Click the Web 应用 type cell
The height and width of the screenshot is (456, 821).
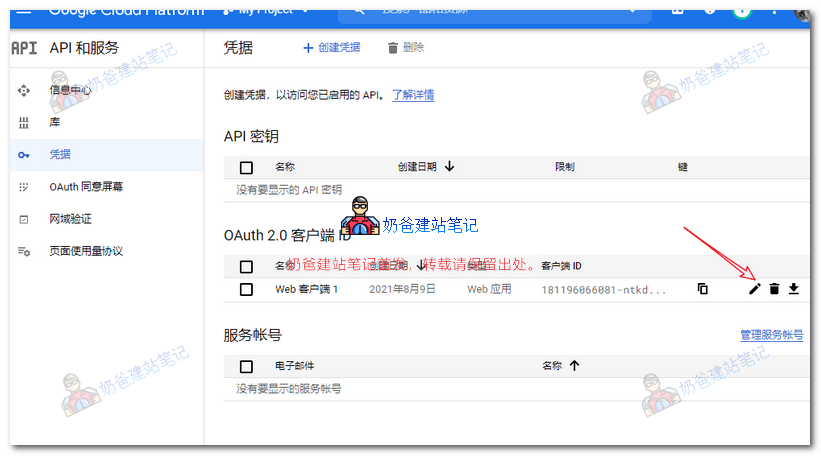point(489,289)
